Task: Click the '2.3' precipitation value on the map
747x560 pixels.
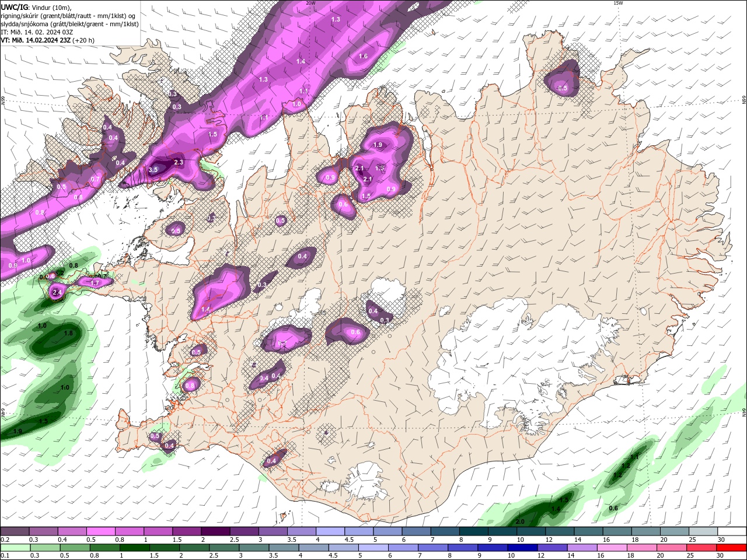Action: 179,163
